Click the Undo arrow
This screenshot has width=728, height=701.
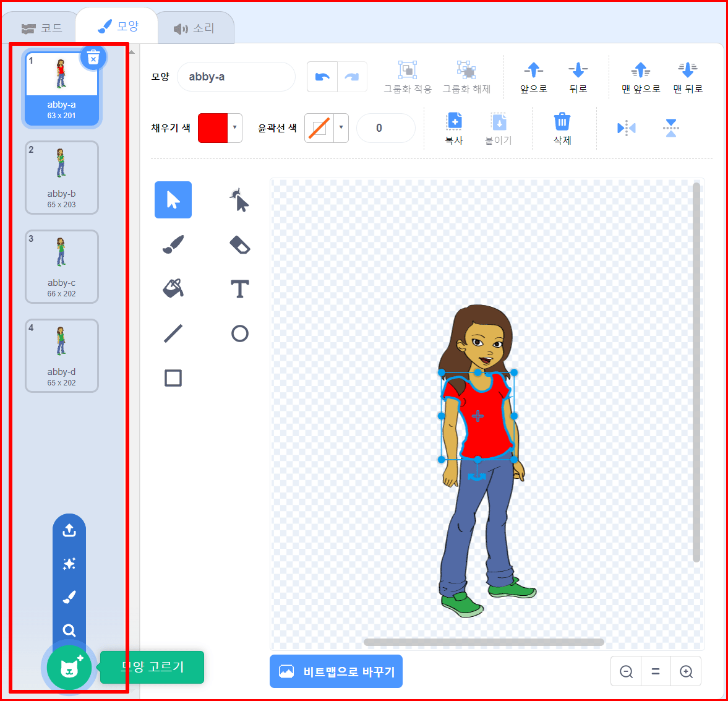(x=322, y=77)
